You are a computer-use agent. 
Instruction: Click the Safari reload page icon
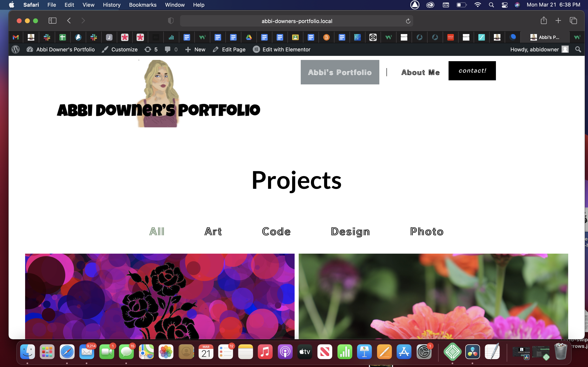point(408,21)
